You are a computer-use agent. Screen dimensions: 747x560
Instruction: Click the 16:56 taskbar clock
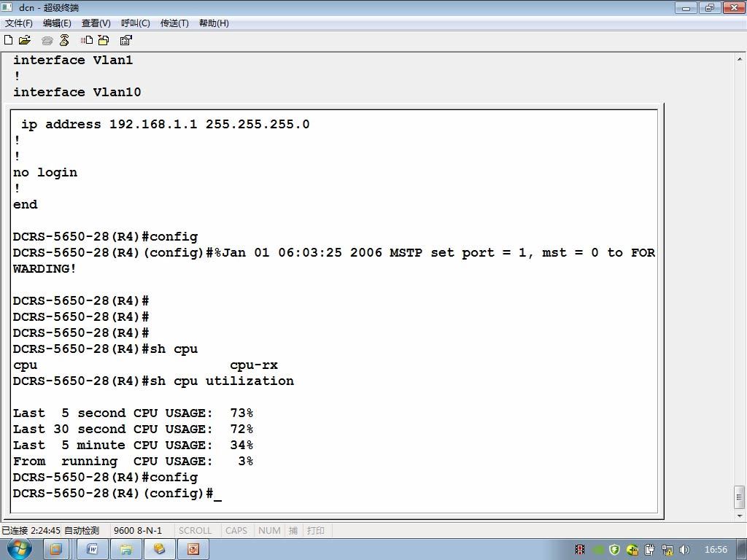pos(716,550)
